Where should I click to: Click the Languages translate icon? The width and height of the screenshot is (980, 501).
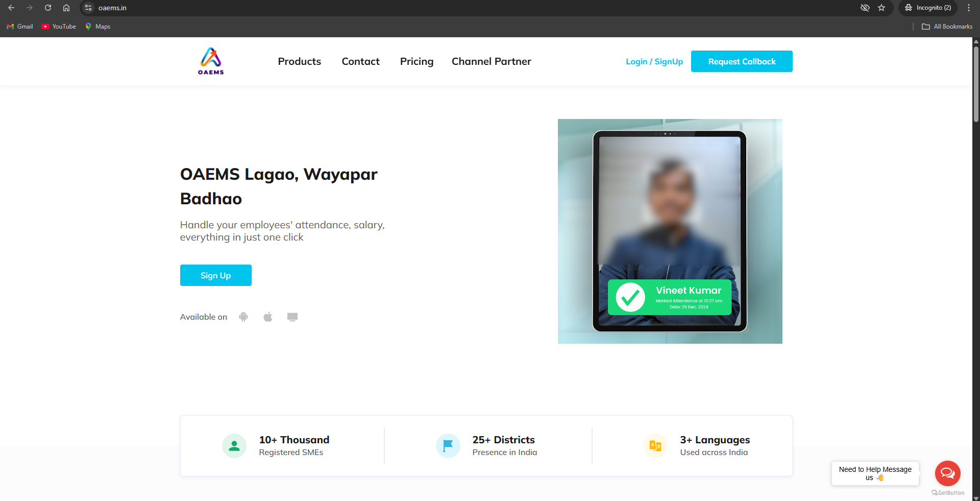[x=655, y=446]
